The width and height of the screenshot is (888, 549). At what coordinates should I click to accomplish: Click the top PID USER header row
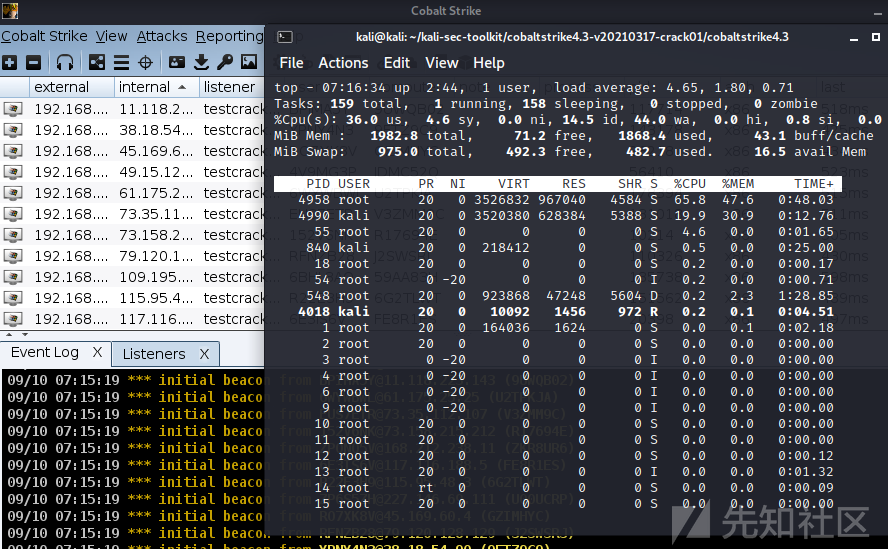(557, 184)
